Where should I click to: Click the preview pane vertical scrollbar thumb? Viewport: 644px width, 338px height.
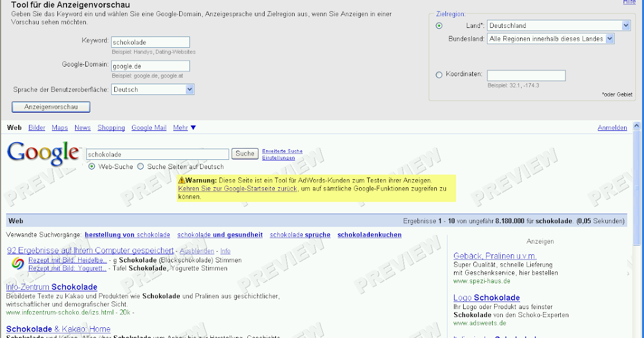click(x=637, y=189)
